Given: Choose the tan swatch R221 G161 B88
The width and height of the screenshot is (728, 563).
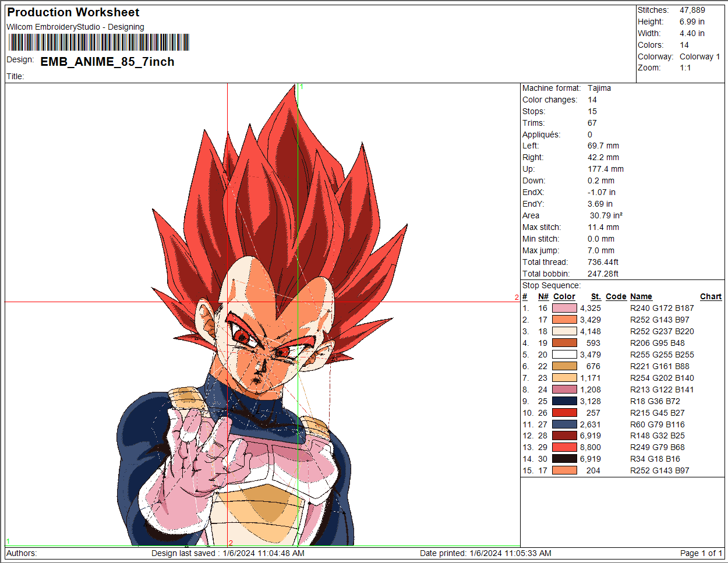Looking at the screenshot, I should pos(564,366).
